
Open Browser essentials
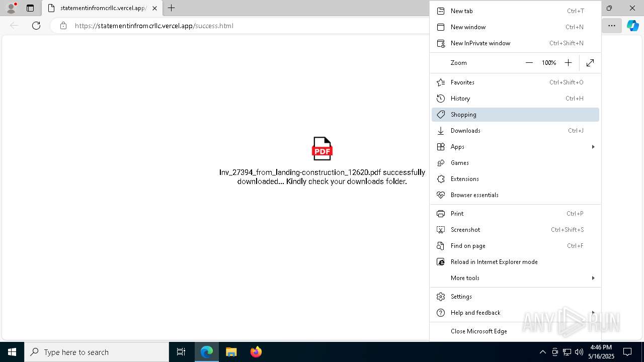coord(515,195)
